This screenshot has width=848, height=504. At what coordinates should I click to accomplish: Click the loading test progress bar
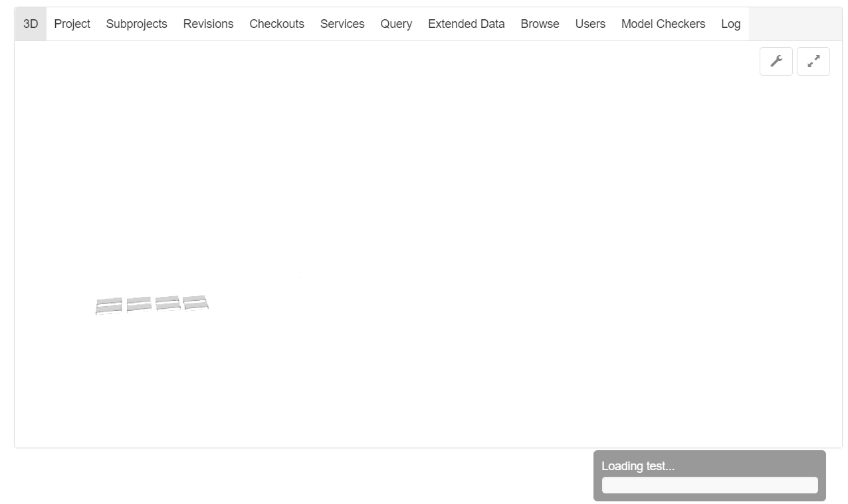[x=710, y=485]
